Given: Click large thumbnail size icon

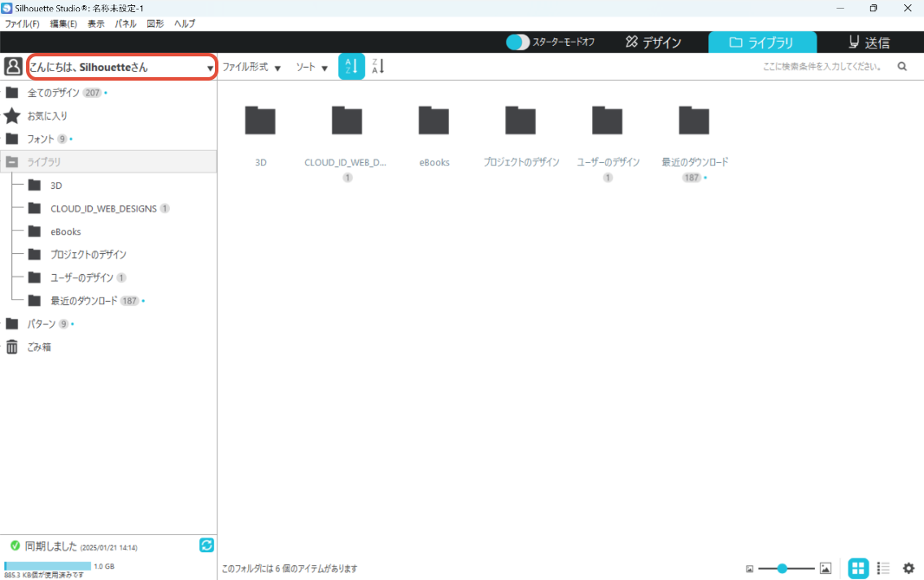Looking at the screenshot, I should [825, 568].
